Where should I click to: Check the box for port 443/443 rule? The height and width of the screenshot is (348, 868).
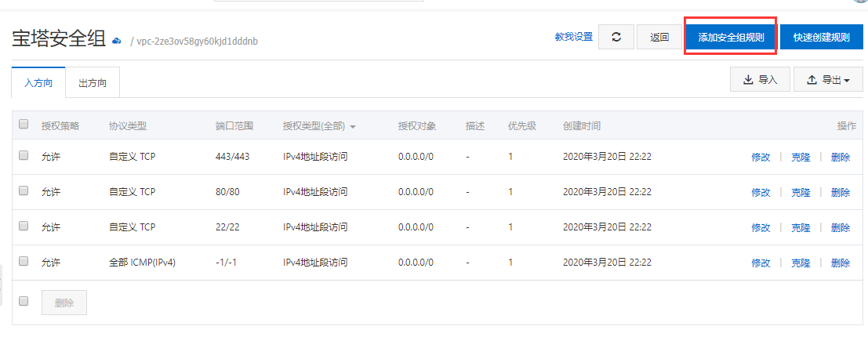point(24,155)
